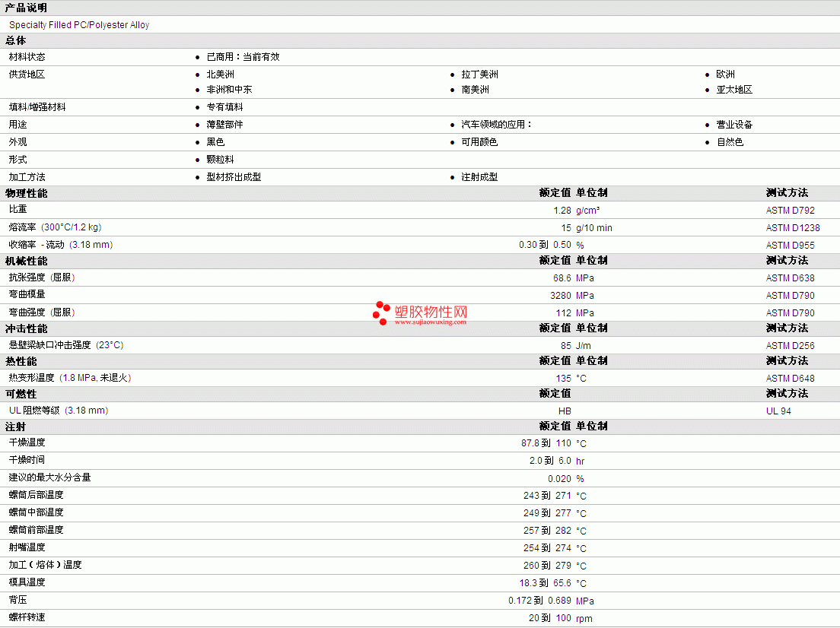Select the 专有填料 filler value

point(225,107)
